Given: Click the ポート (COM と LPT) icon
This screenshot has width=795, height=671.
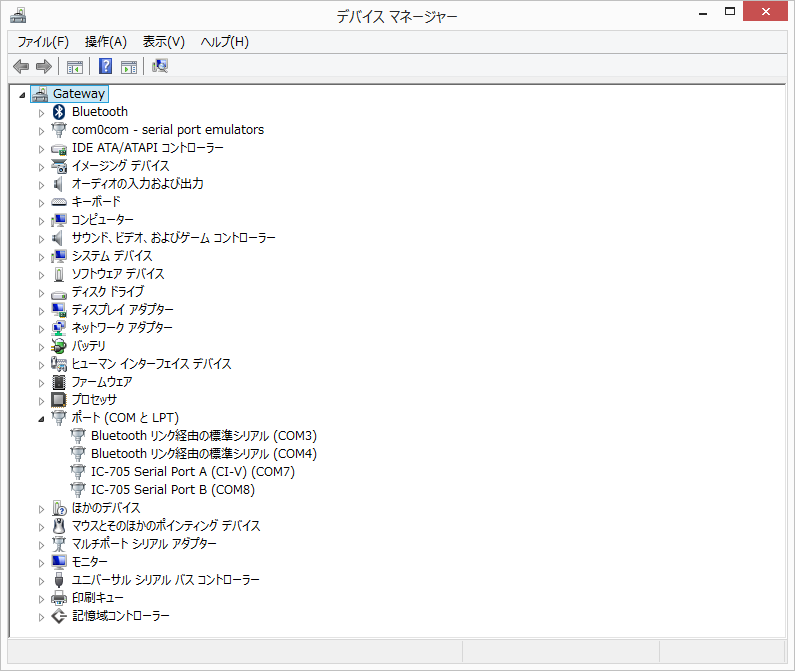Looking at the screenshot, I should tap(59, 418).
